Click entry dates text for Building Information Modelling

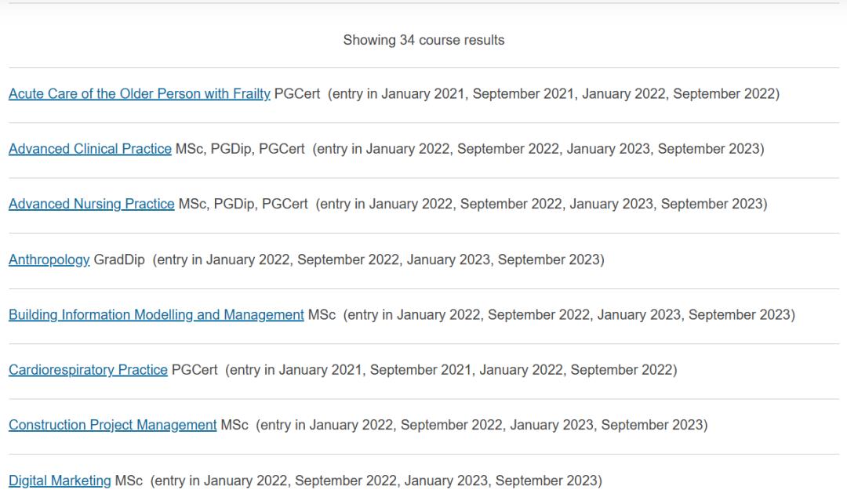click(569, 314)
